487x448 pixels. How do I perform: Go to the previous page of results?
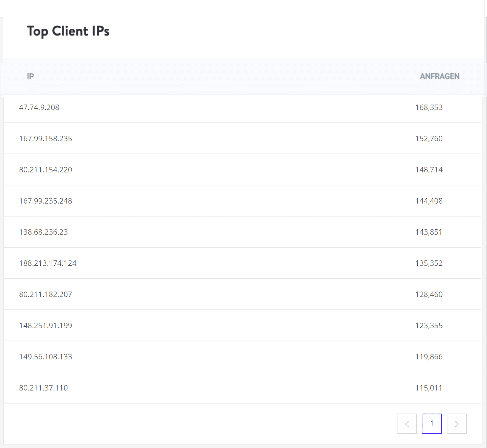click(x=407, y=423)
